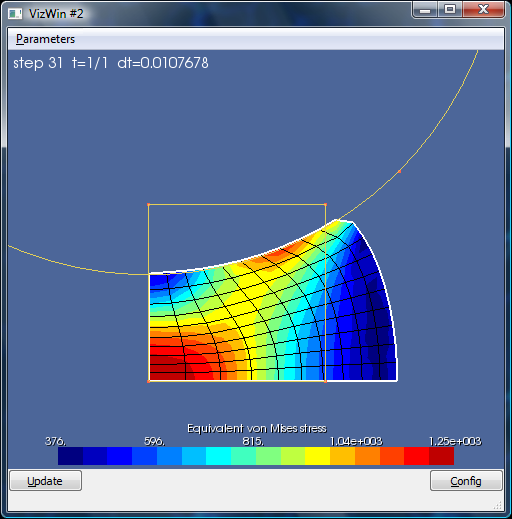Click the Config button
Viewport: 512px width, 519px height.
466,481
